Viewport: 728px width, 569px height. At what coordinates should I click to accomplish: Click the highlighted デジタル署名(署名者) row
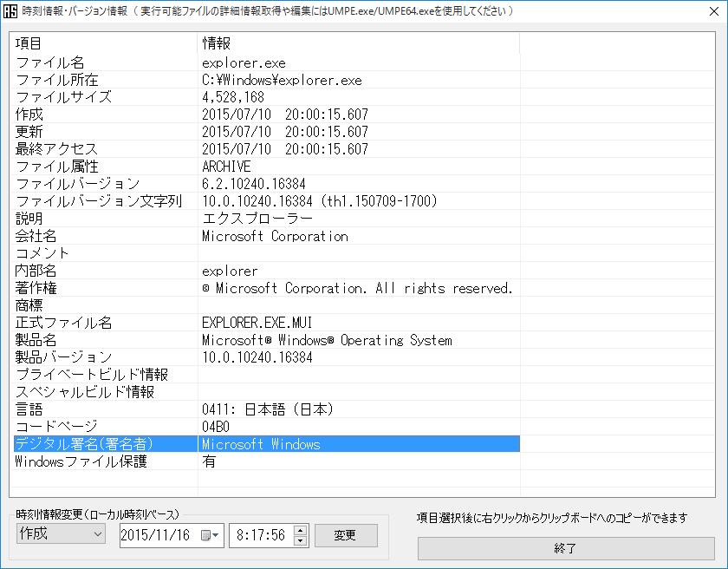pos(267,444)
